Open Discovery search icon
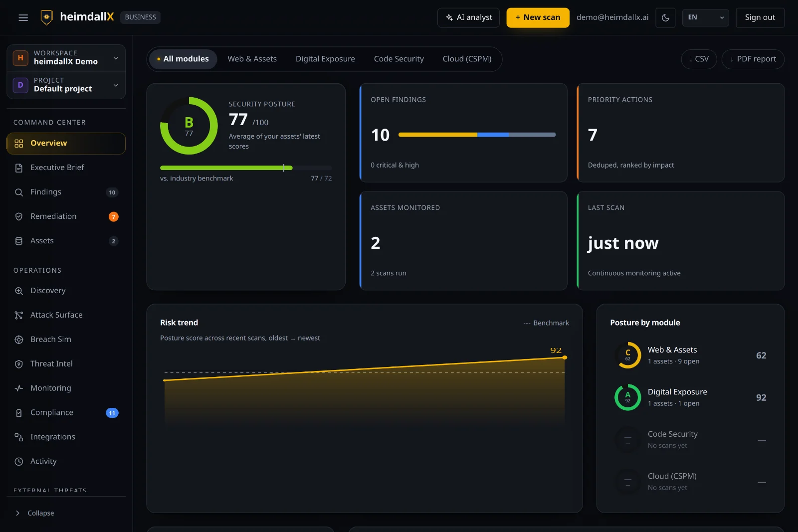This screenshot has height=532, width=798. click(19, 291)
